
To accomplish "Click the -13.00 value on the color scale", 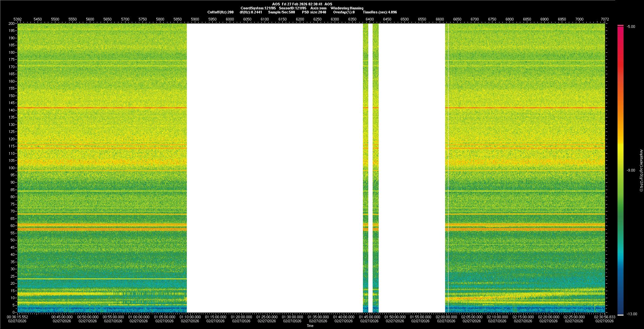I will pos(632,314).
